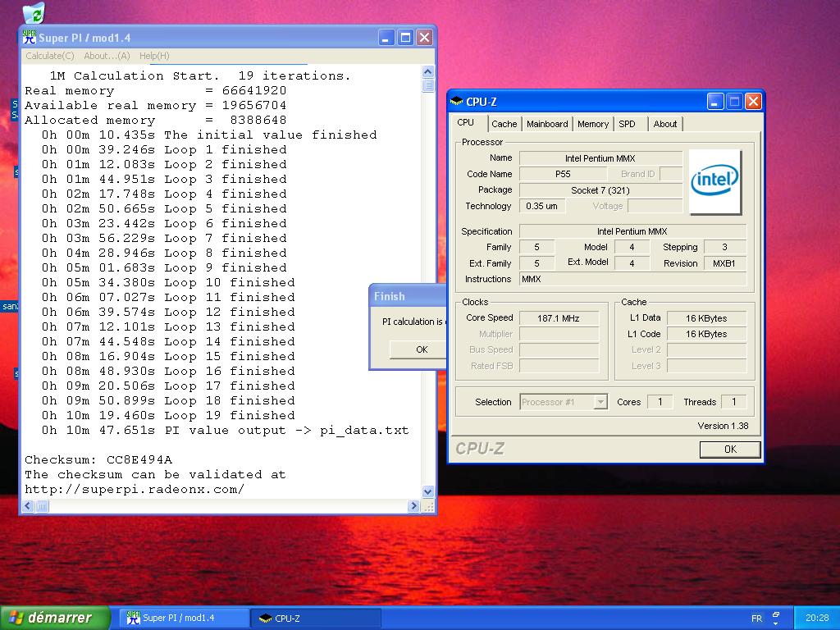
Task: Click the taskbar clock showing 20:28
Action: (816, 618)
